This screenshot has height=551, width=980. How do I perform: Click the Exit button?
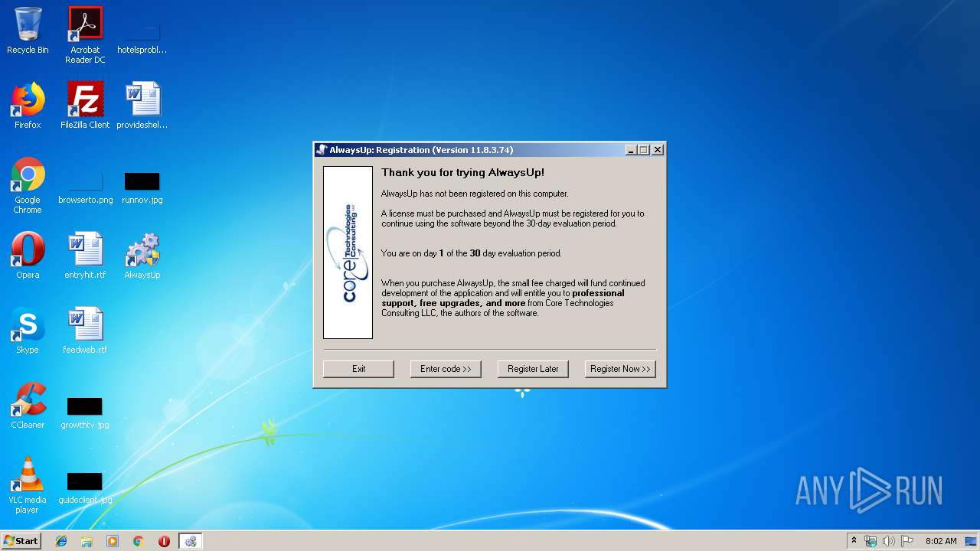coord(358,369)
